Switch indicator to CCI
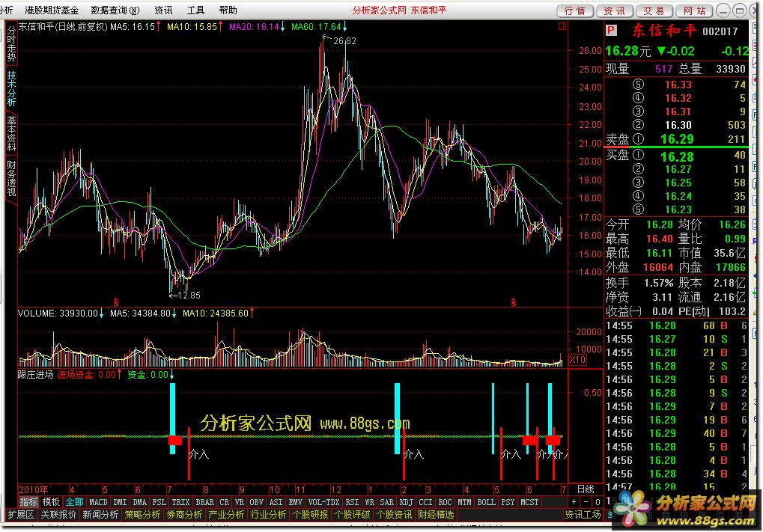The image size is (763, 532). 426,502
